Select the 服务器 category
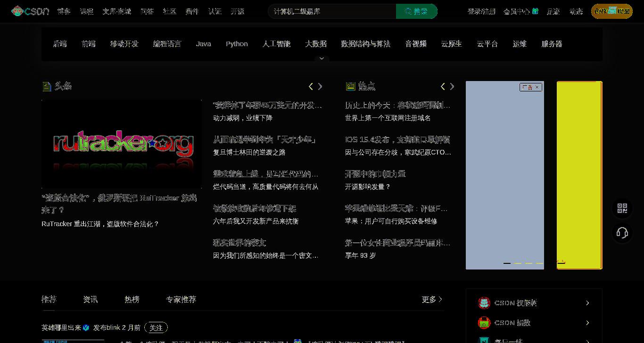Viewport: 644px width, 343px height. tap(552, 44)
